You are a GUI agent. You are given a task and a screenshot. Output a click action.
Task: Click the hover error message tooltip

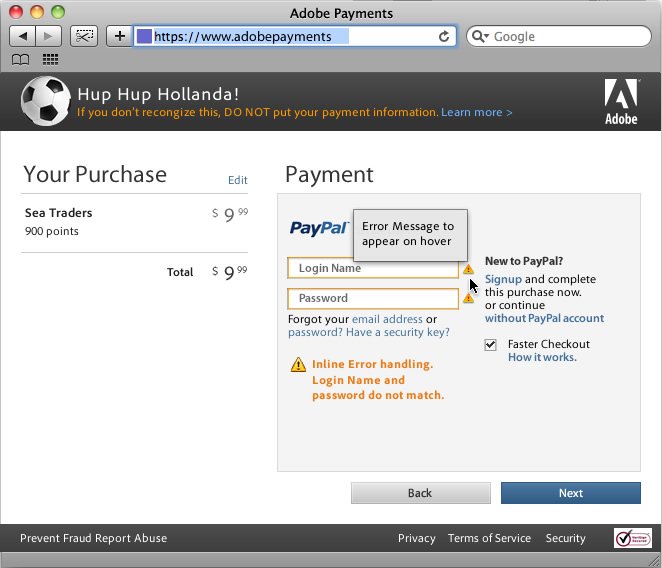(410, 235)
